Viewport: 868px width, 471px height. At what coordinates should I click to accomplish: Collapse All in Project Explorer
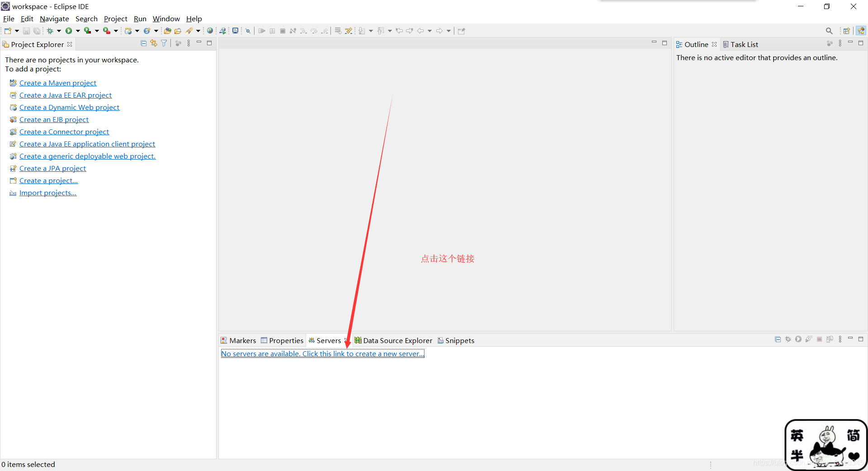tap(144, 43)
